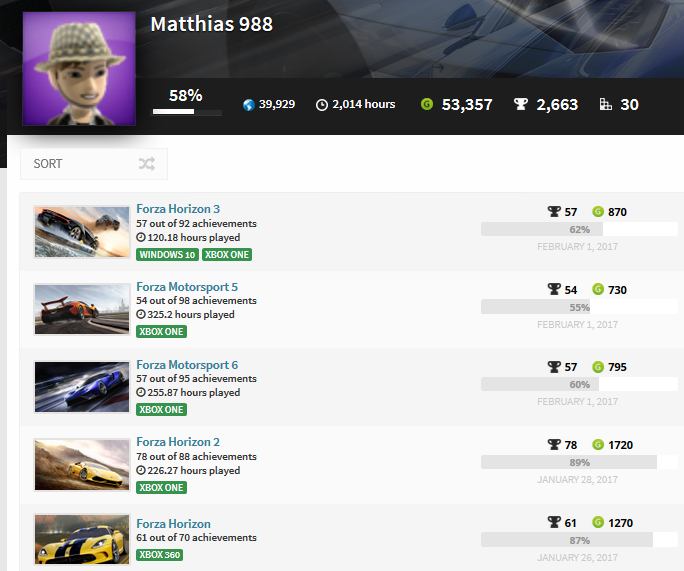Click the gamerscore icon beside 1720
The image size is (684, 571).
[598, 444]
